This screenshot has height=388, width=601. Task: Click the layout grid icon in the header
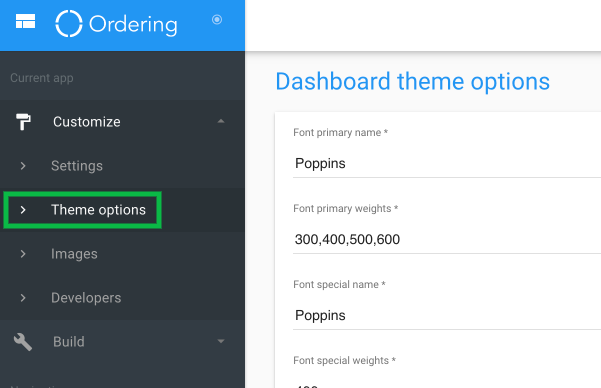click(x=25, y=21)
